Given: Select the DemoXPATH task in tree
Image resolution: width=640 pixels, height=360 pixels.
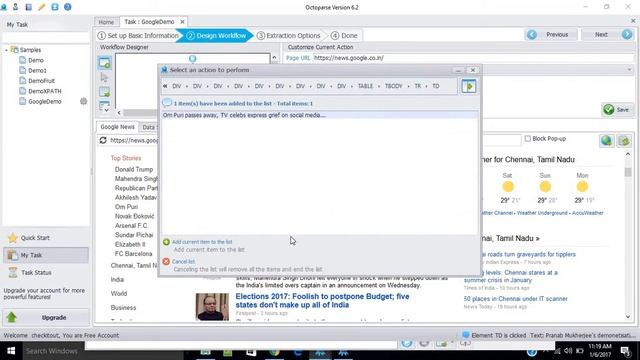Looking at the screenshot, I should pyautogui.click(x=44, y=91).
